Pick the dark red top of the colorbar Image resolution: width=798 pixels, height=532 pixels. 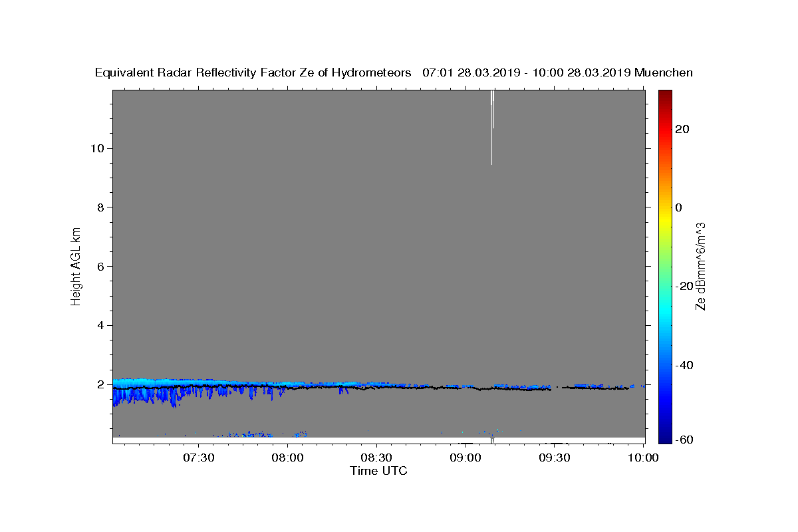coord(664,94)
